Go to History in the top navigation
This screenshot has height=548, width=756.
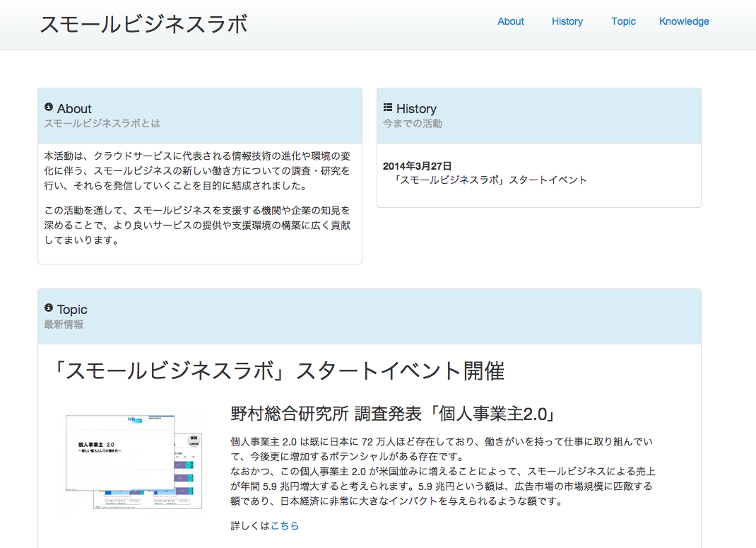(567, 21)
